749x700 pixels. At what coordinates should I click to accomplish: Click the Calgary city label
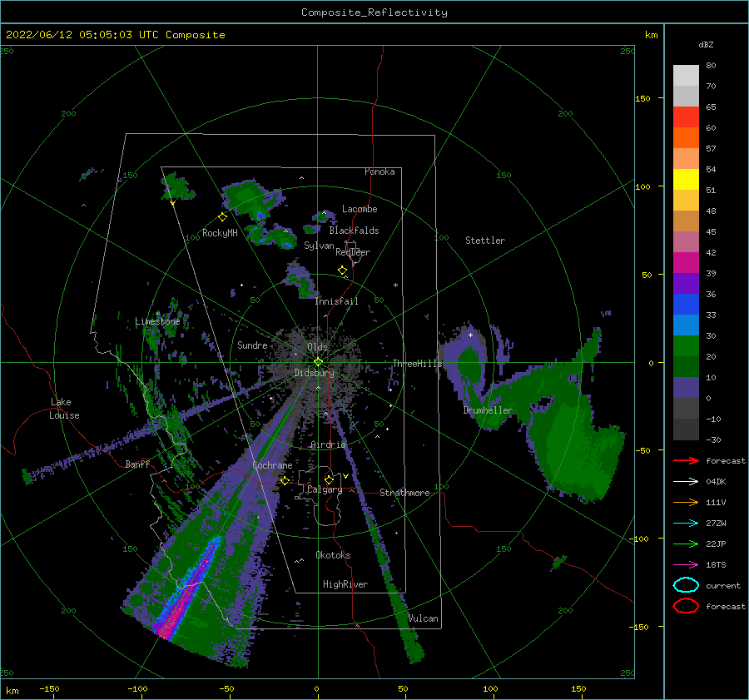tap(325, 489)
